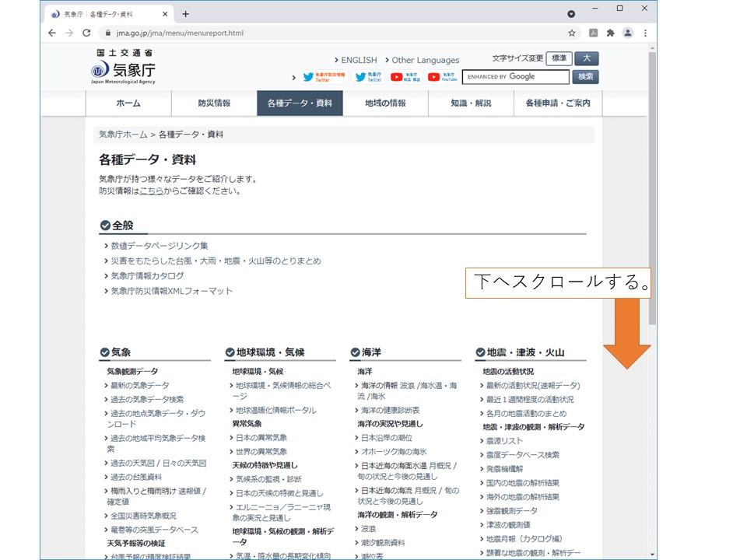Switch to ENGLISH version
Image resolution: width=747 pixels, height=560 pixels.
point(359,60)
